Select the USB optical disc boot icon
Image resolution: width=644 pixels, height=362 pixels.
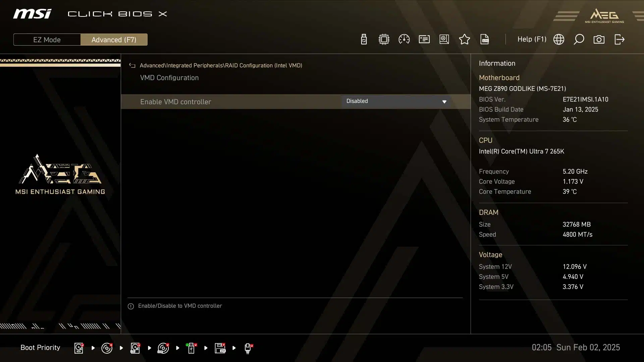(x=163, y=348)
